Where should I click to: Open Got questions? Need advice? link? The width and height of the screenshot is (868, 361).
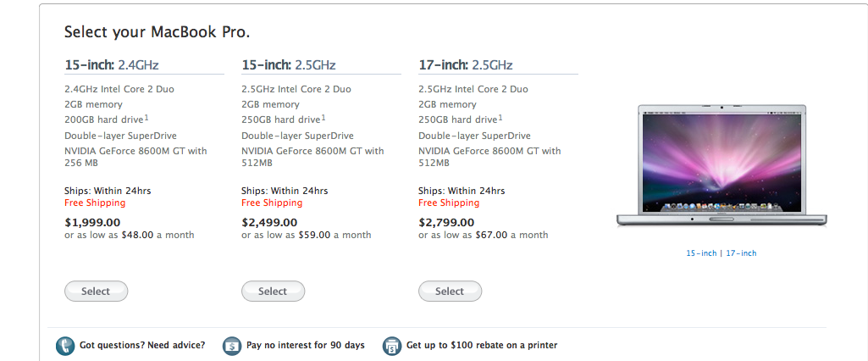click(142, 345)
